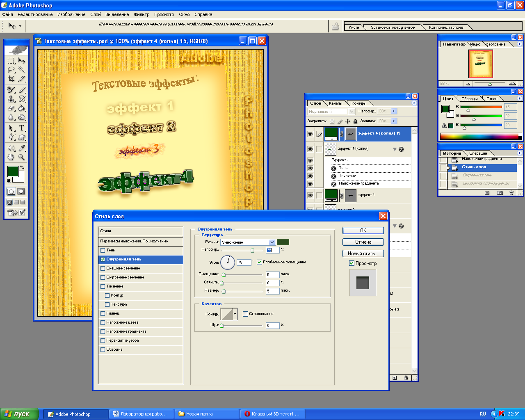Switch to the Образцы swatches tab
Viewport: 525px width, 420px height.
pos(470,99)
